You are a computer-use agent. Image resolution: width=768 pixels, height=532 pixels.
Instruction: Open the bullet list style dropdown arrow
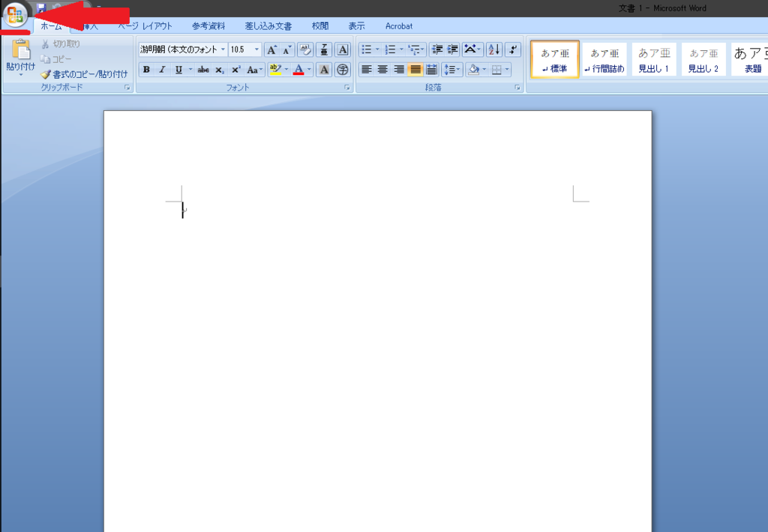377,49
